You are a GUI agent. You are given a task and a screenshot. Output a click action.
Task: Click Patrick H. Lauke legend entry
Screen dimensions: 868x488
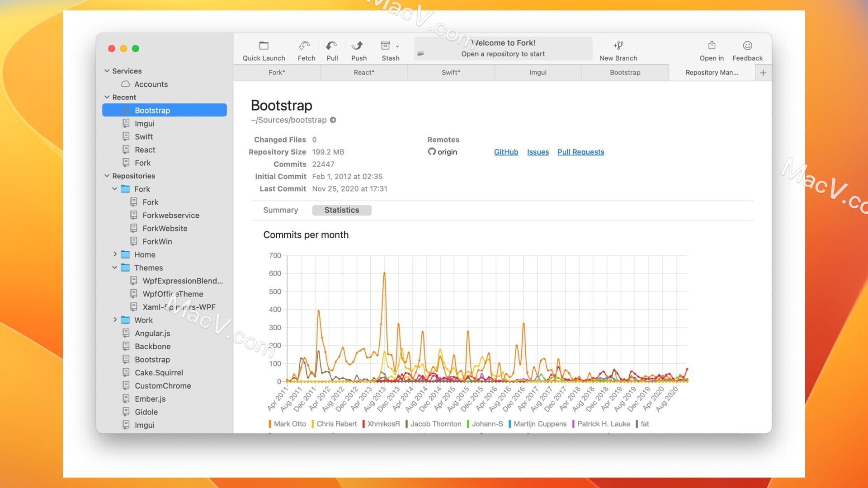(x=601, y=424)
